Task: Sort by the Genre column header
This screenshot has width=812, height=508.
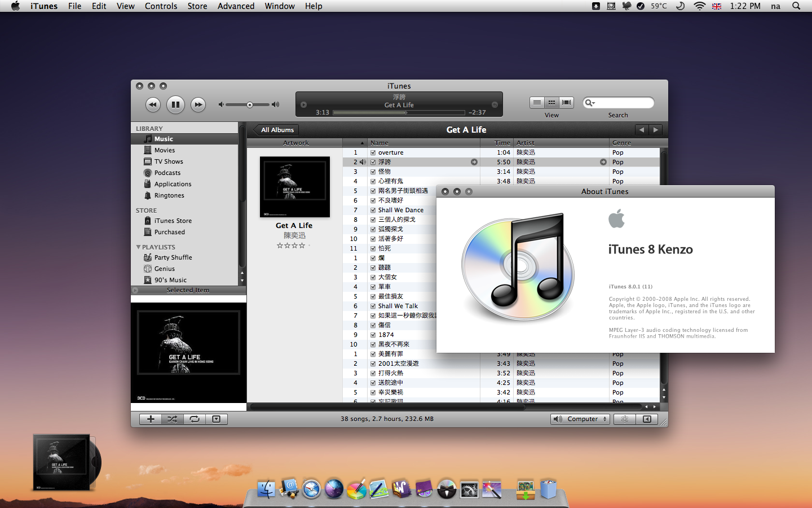Action: point(634,143)
